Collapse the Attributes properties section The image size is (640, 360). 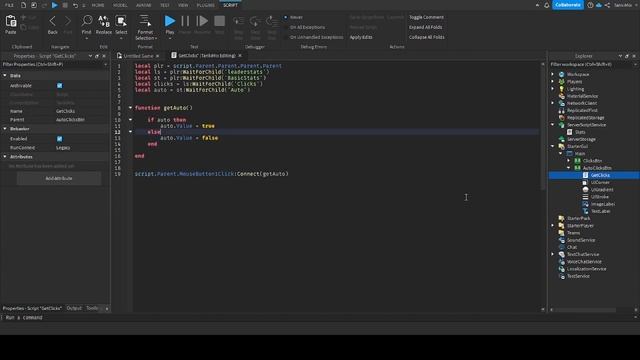pyautogui.click(x=5, y=157)
